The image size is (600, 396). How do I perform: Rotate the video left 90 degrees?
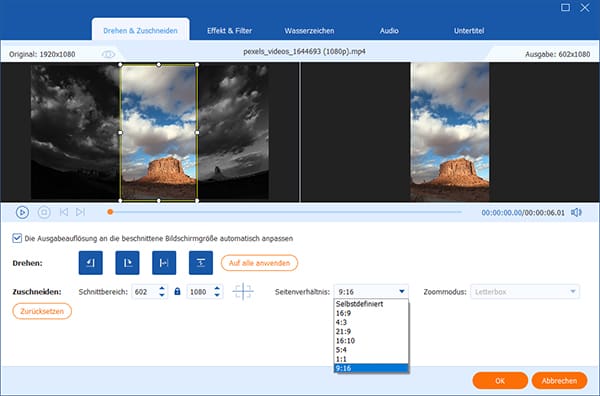(91, 263)
